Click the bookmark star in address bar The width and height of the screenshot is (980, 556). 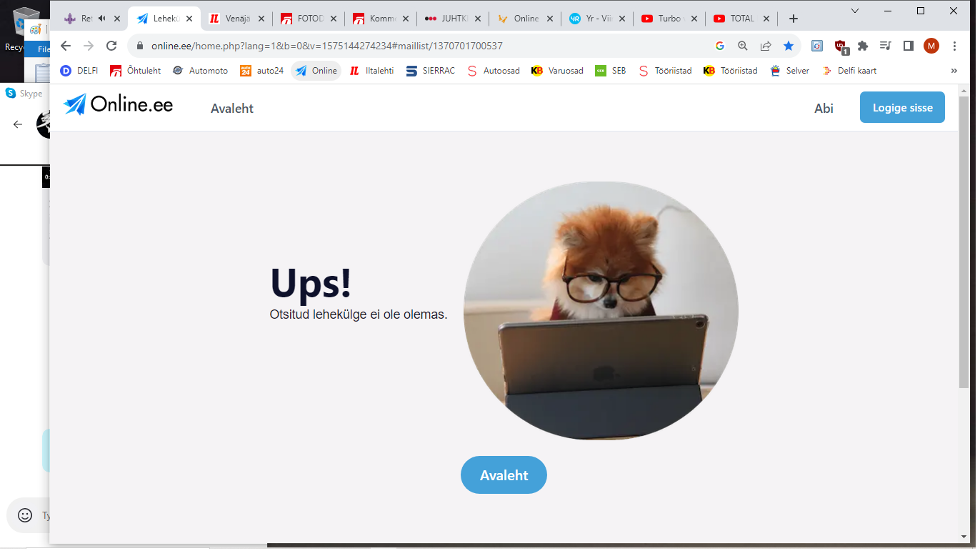(x=789, y=46)
